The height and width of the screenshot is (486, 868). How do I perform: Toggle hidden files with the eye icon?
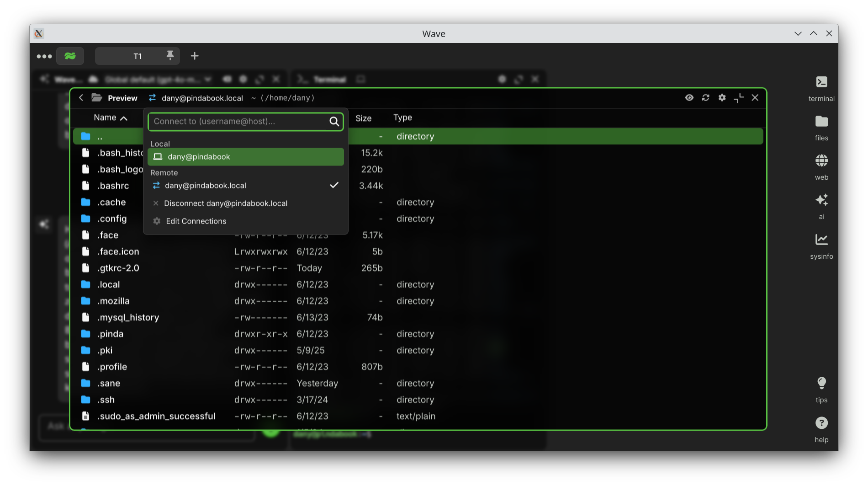point(689,97)
